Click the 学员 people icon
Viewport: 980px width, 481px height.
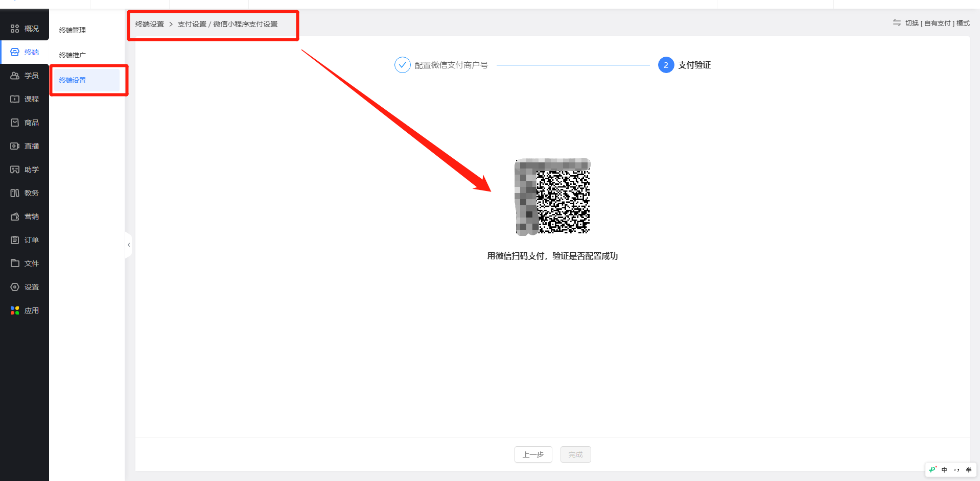click(15, 76)
